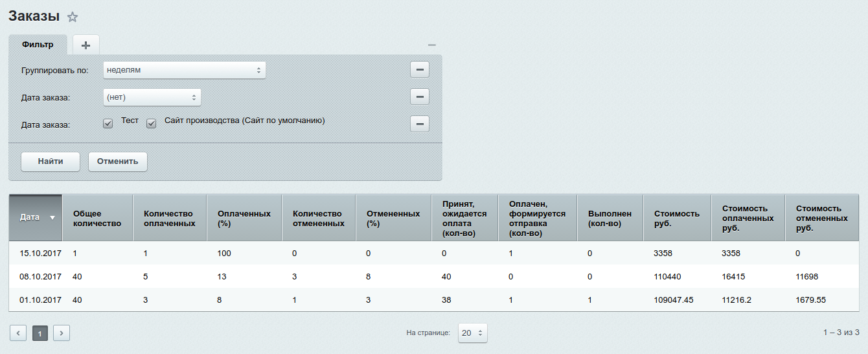Add the Заказы page to favorites with star
The width and height of the screenshot is (868, 354).
click(x=73, y=18)
